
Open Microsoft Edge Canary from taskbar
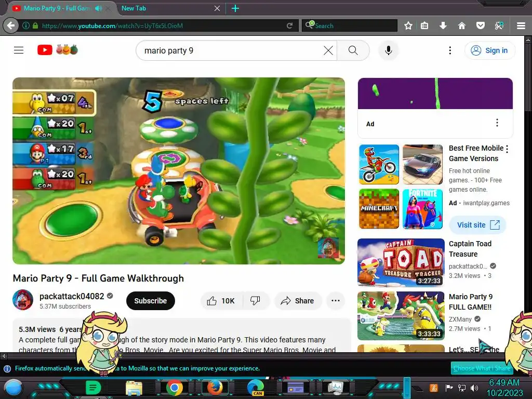click(x=256, y=388)
